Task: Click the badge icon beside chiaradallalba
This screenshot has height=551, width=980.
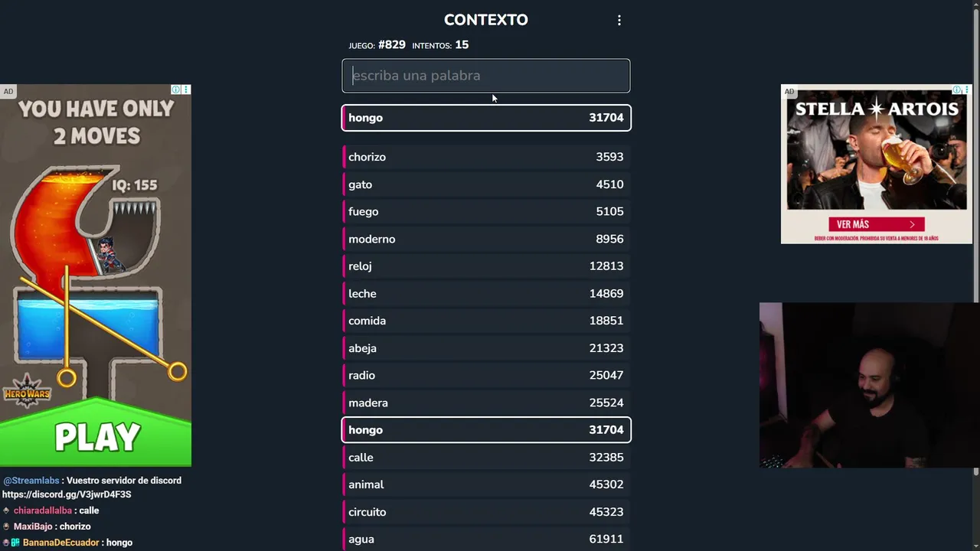Action: (x=6, y=510)
